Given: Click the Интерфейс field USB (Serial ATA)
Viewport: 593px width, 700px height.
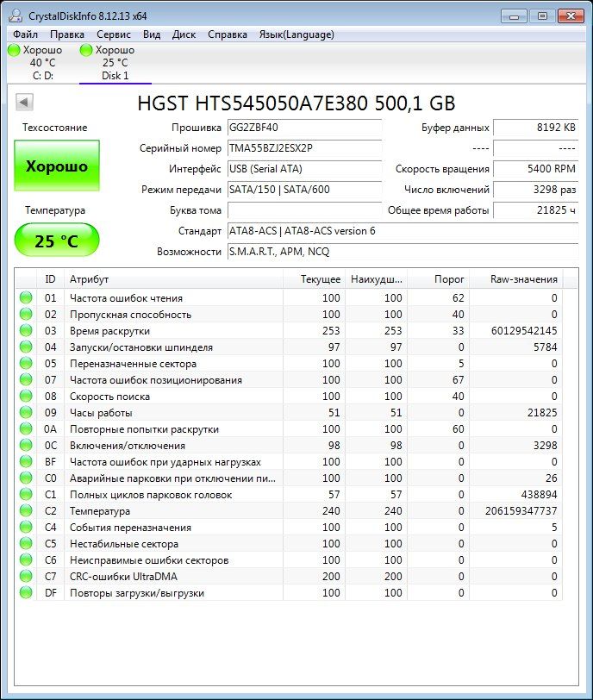Looking at the screenshot, I should click(304, 169).
